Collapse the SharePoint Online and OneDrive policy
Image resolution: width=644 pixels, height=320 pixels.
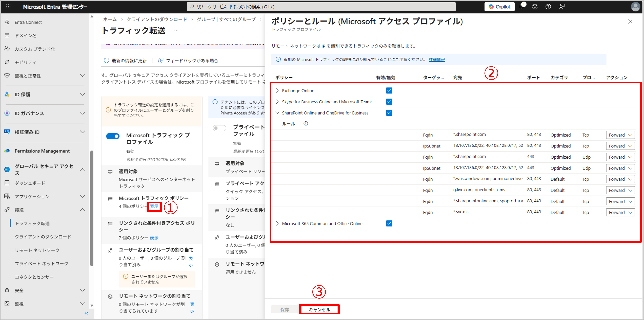(277, 113)
